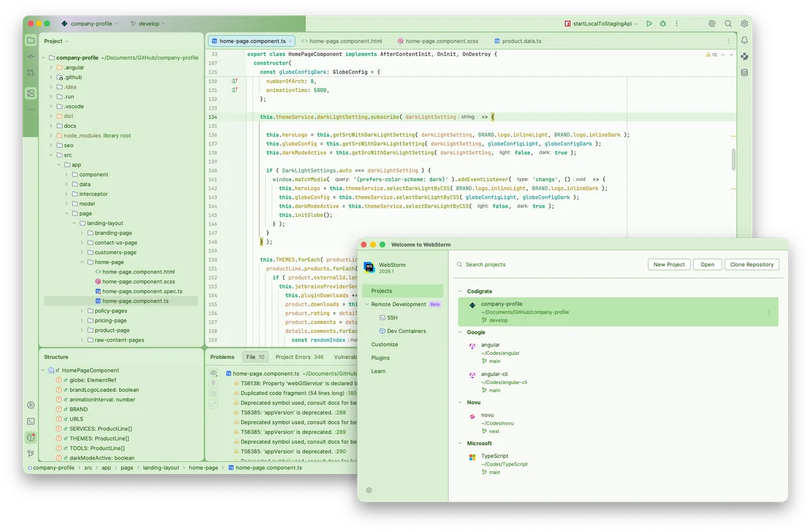Collapse the Remote Development section

tap(366, 304)
